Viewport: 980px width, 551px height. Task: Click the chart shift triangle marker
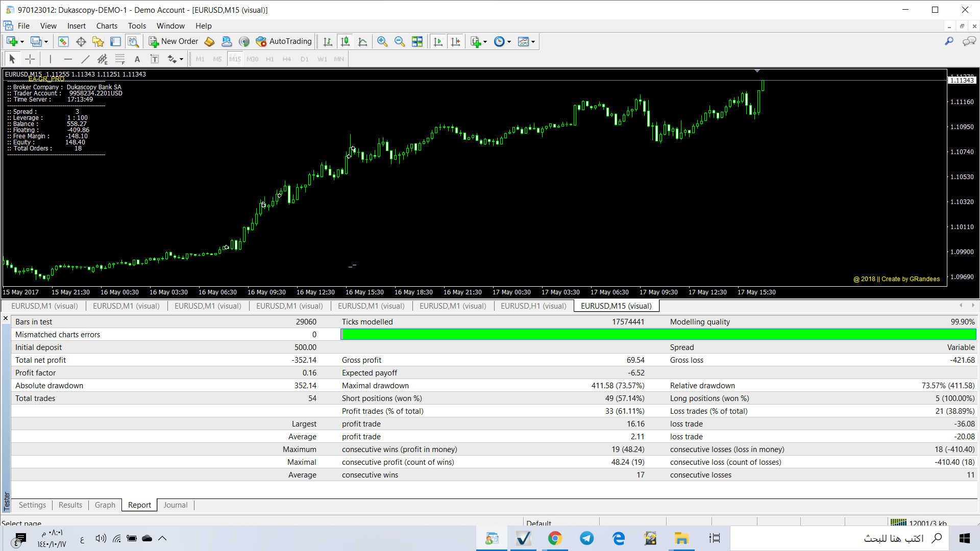757,70
